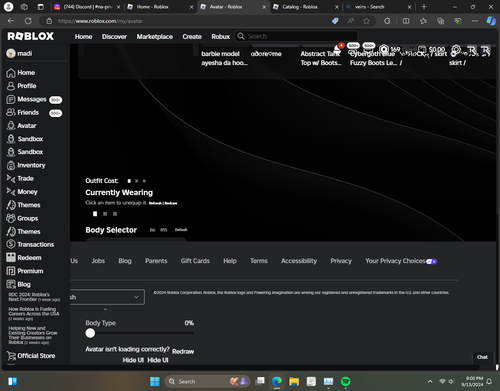Viewport: 500px width, 391px height.
Task: Open the Chat button
Action: coord(482,357)
